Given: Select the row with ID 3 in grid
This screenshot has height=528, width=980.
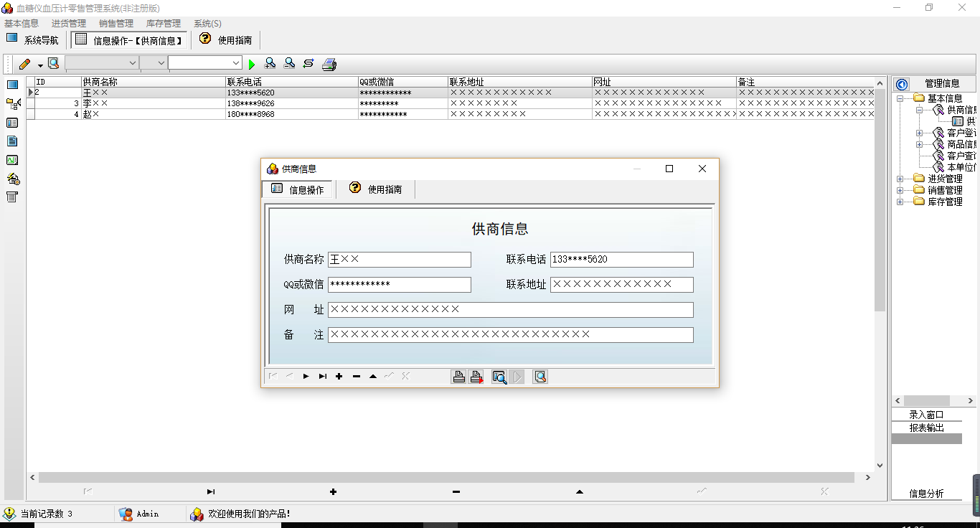Looking at the screenshot, I should coord(451,103).
